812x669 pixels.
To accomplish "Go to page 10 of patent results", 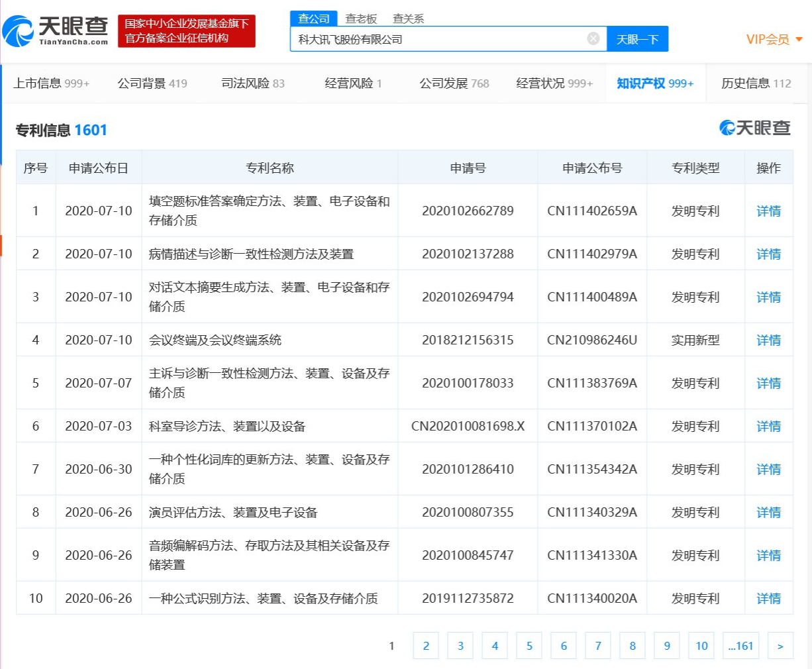I will coord(701,645).
